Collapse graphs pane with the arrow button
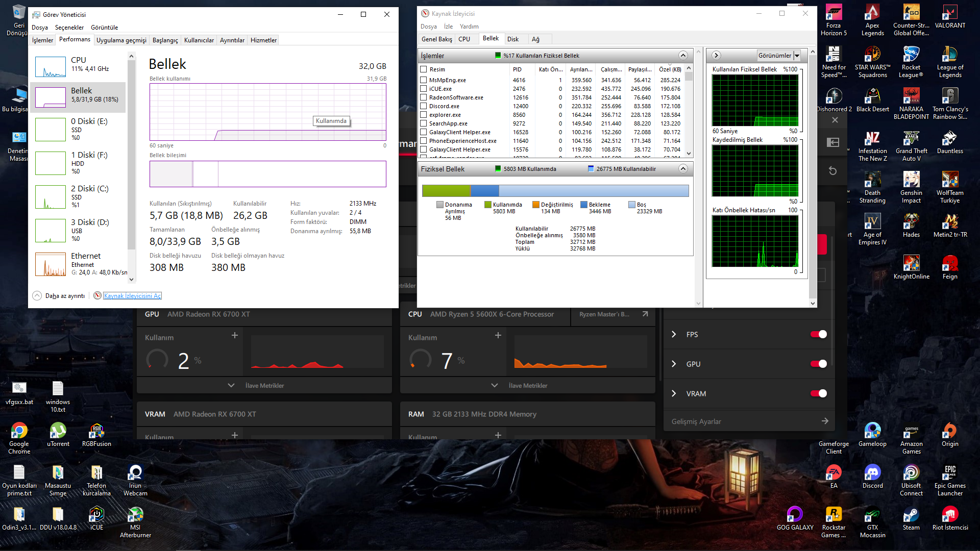 716,55
